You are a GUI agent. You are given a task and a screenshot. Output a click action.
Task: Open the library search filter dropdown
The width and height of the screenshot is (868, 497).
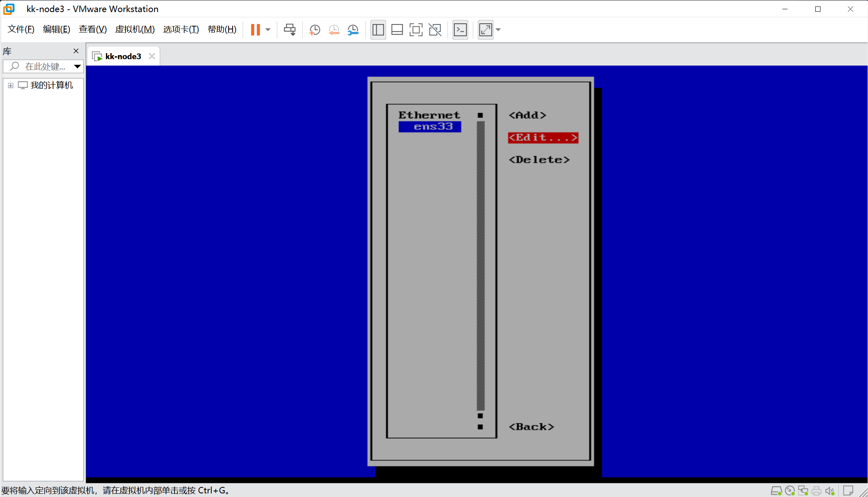coord(77,66)
